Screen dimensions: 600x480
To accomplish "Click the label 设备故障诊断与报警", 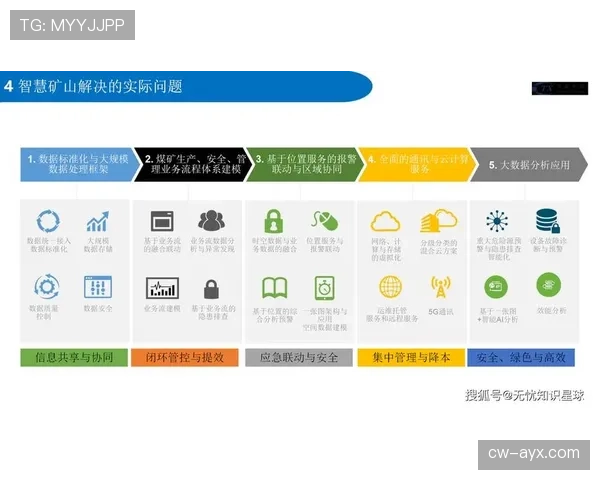I will pos(548,245).
